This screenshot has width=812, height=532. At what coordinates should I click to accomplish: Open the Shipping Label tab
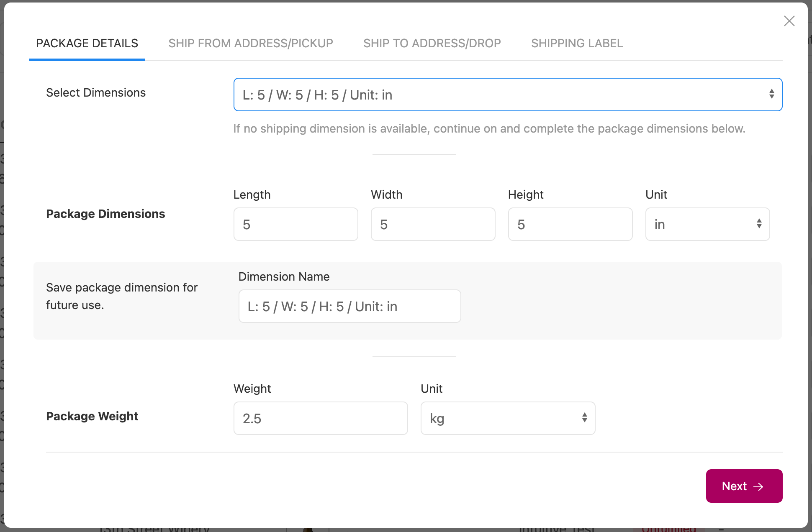pyautogui.click(x=577, y=43)
